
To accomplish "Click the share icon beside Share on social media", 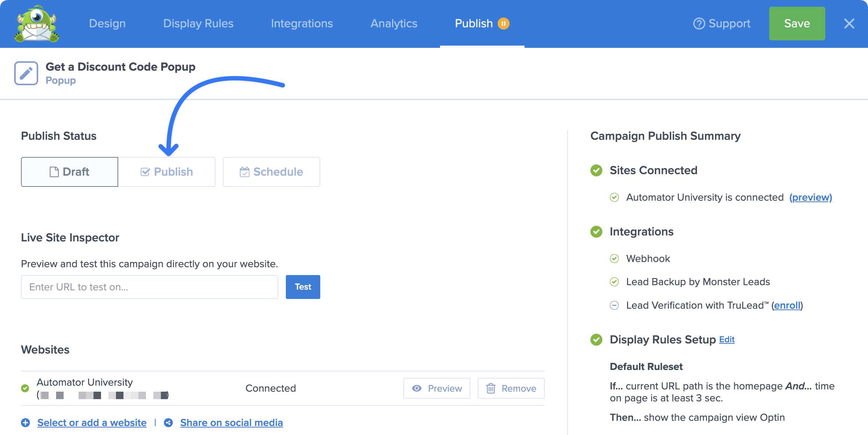I will pos(168,423).
